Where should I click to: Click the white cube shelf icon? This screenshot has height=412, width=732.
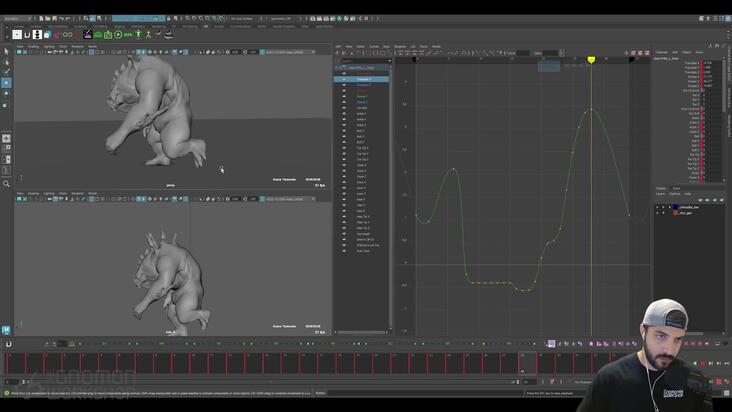point(47,35)
